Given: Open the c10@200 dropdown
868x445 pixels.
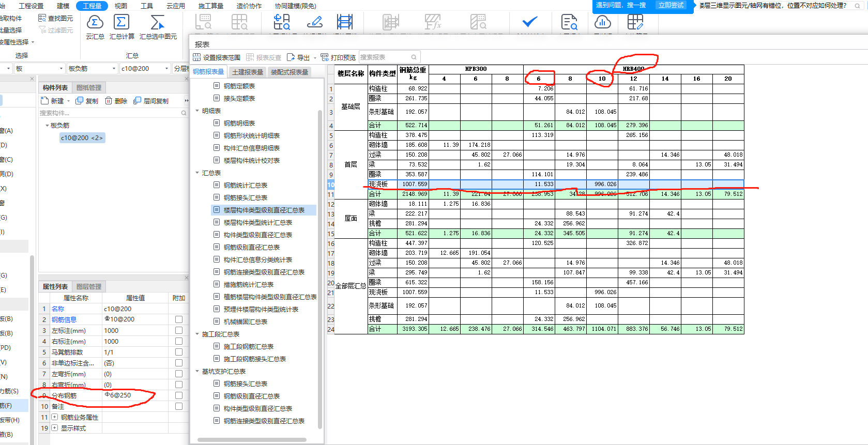Looking at the screenshot, I should pyautogui.click(x=166, y=69).
